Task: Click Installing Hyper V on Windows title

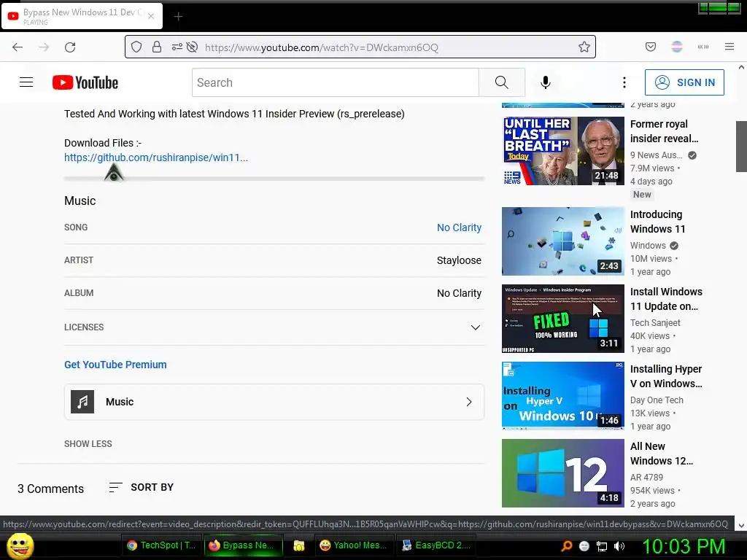Action: click(666, 376)
